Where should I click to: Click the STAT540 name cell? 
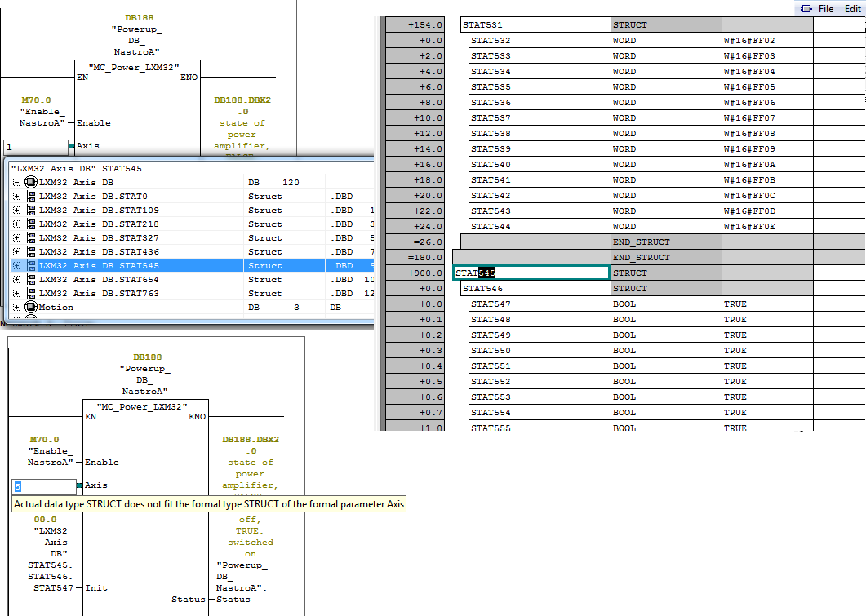click(540, 165)
